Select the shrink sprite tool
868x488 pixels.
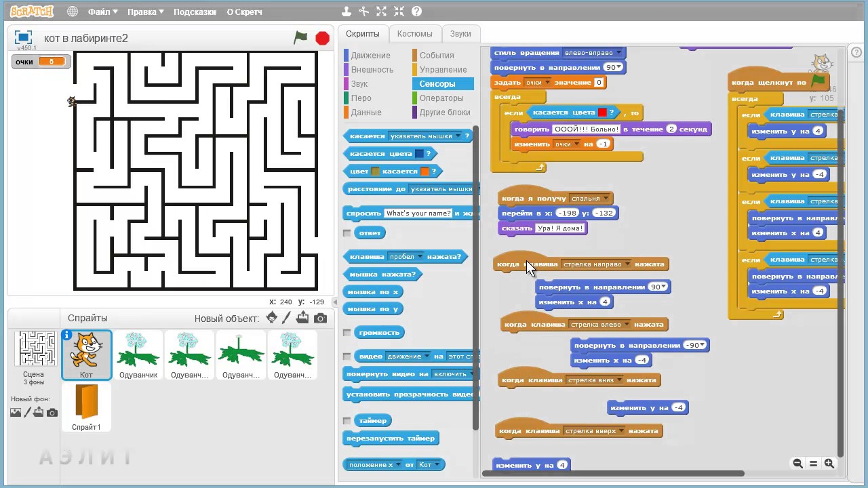[x=399, y=12]
